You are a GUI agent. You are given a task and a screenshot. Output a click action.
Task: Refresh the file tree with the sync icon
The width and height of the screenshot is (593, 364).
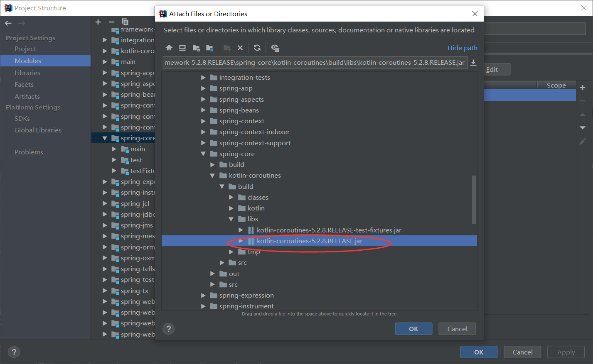(257, 48)
